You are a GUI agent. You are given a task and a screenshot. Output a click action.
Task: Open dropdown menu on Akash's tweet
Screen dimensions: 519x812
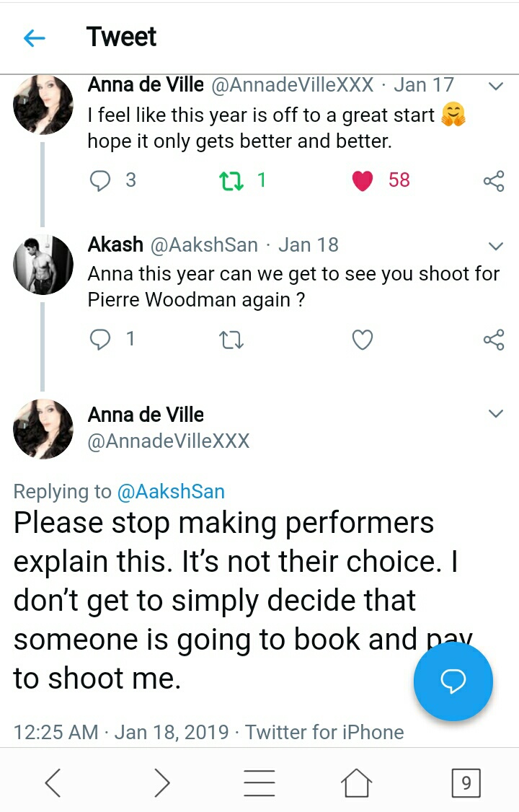coord(495,247)
